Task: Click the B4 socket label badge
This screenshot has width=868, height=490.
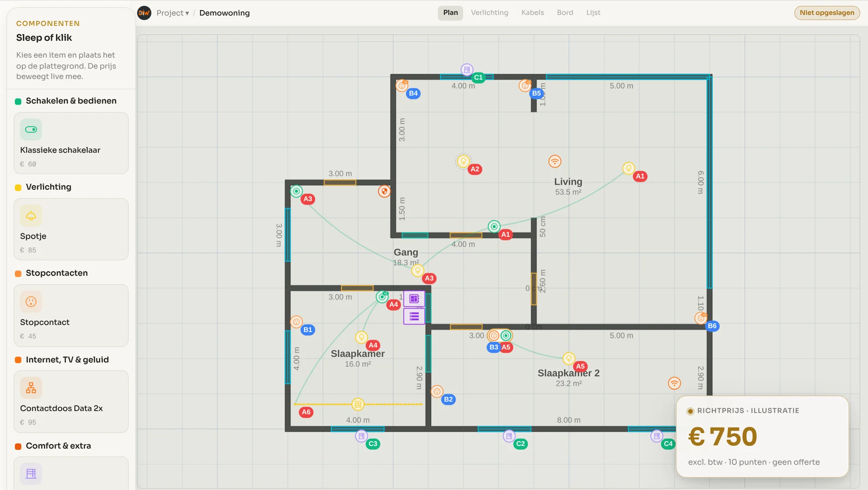Action: click(x=413, y=93)
